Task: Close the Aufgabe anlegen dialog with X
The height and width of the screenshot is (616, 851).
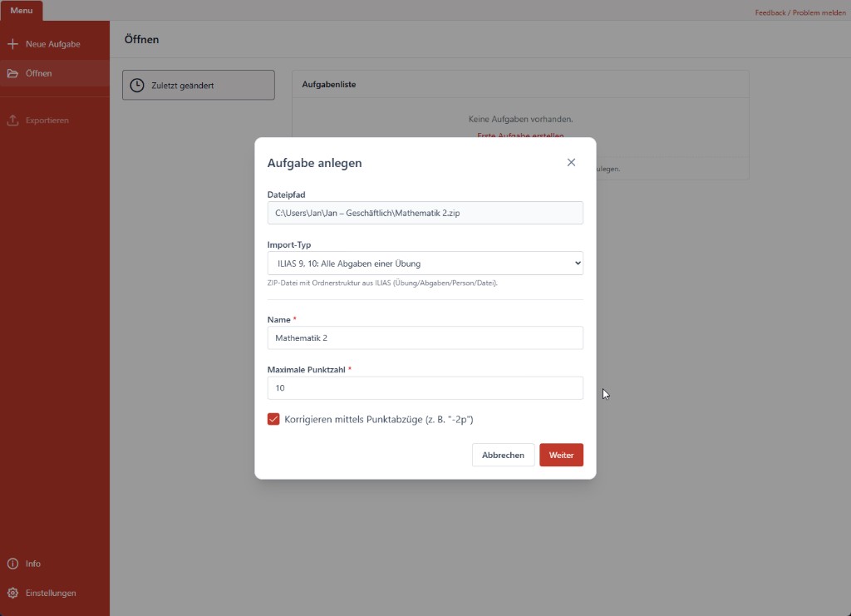Action: coord(571,162)
